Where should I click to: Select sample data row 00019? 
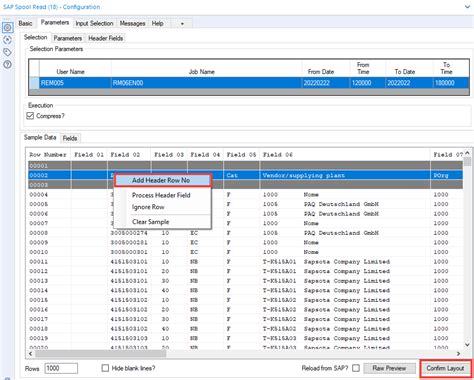pos(246,338)
